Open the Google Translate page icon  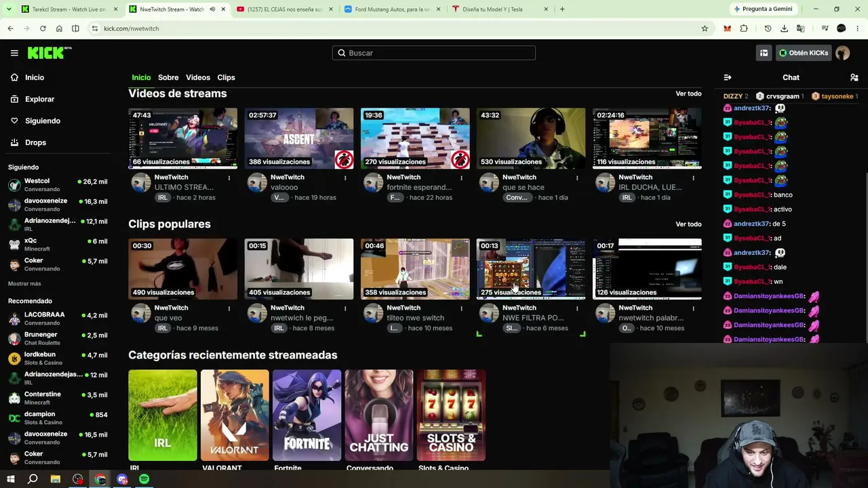800,28
